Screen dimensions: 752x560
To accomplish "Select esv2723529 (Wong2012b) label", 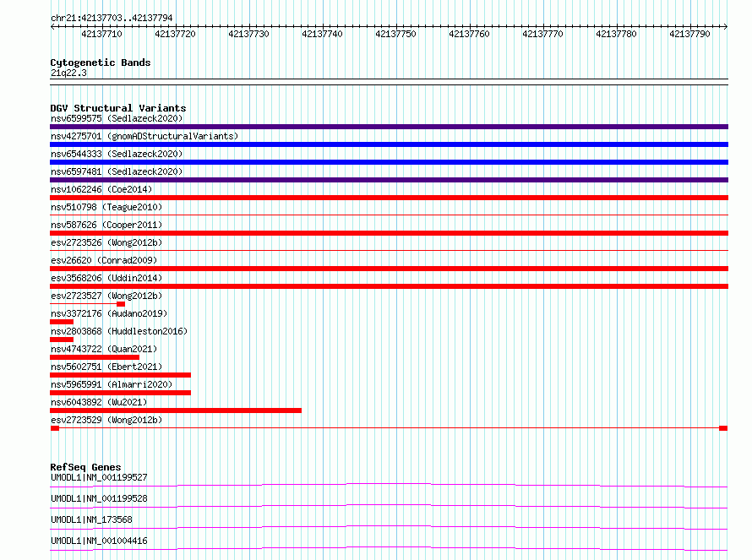I will [106, 420].
